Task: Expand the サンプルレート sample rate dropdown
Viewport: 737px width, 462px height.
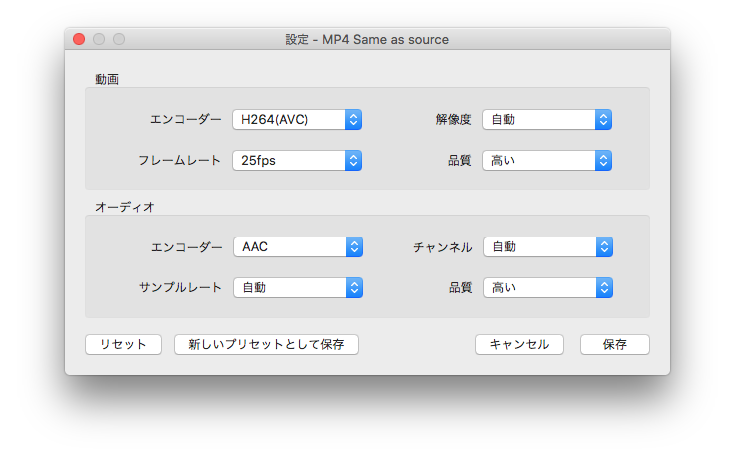Action: (x=296, y=288)
